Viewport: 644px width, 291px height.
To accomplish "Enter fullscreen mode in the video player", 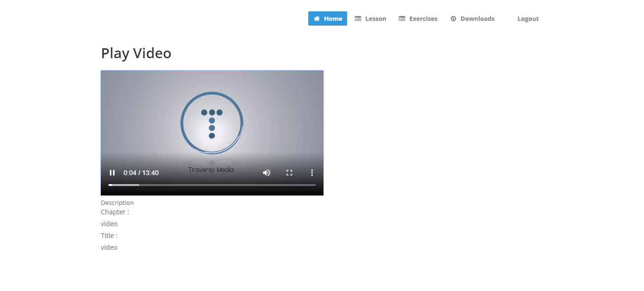I will [289, 173].
